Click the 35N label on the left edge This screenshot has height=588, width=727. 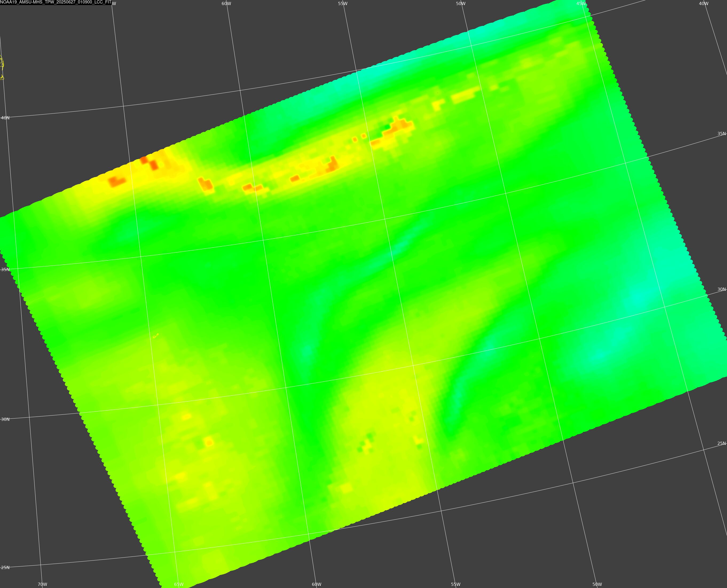click(x=5, y=270)
